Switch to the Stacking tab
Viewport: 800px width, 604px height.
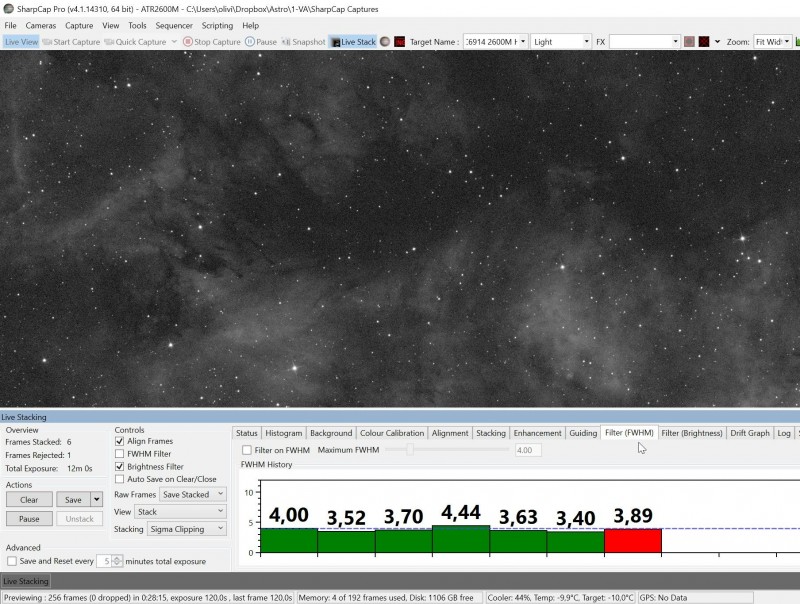tap(491, 433)
